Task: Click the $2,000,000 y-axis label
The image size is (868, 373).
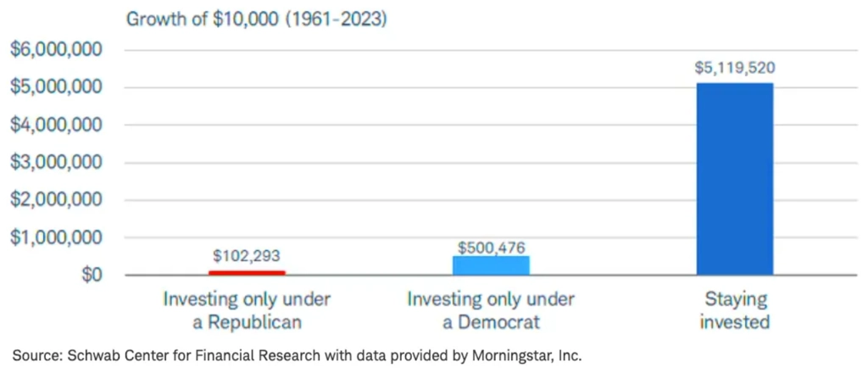Action: pyautogui.click(x=56, y=200)
